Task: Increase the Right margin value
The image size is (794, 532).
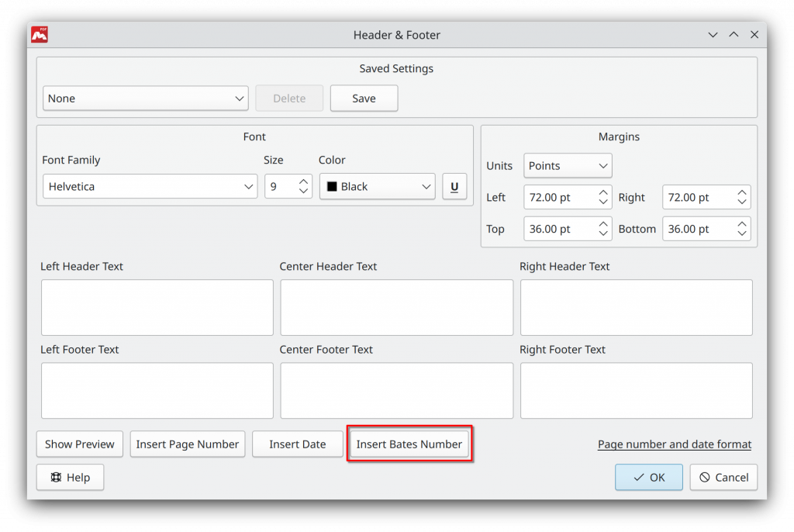Action: click(x=742, y=193)
